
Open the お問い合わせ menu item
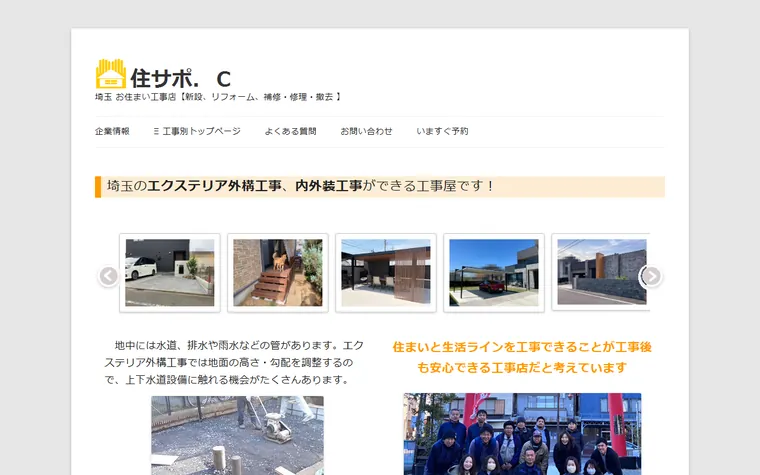(366, 131)
